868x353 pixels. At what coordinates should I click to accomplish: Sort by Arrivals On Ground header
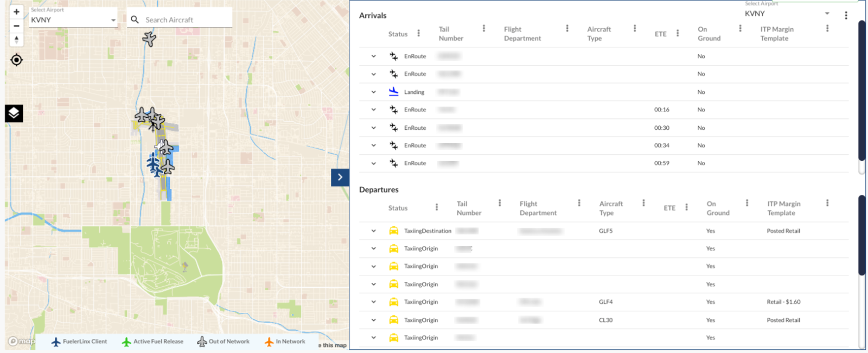tap(709, 34)
